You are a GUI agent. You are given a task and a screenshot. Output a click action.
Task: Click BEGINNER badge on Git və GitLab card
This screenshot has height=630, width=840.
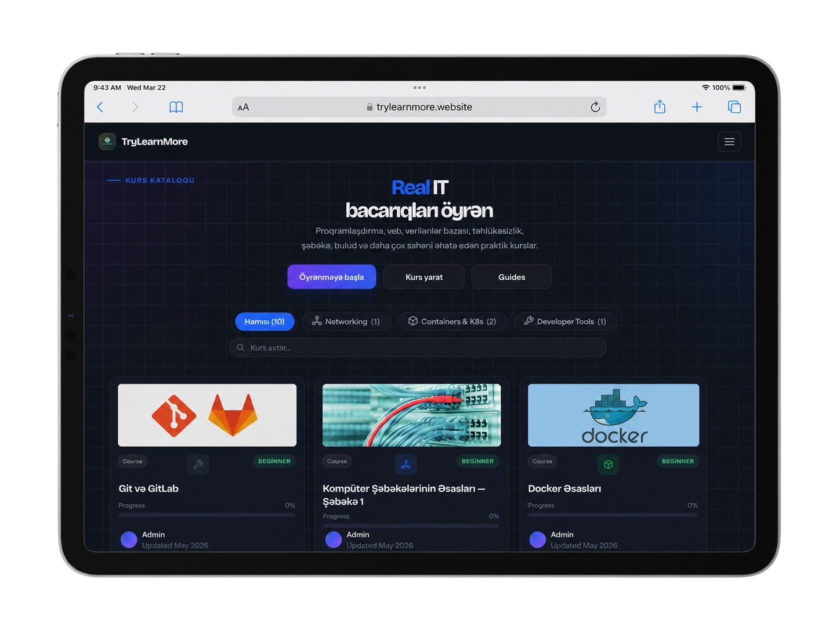(x=274, y=461)
